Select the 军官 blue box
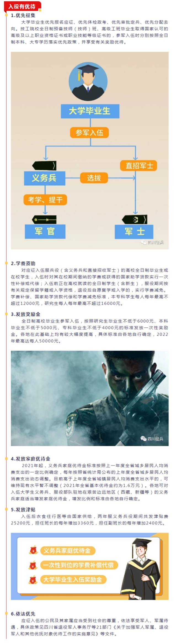The width and height of the screenshot is (174, 644). (45, 231)
